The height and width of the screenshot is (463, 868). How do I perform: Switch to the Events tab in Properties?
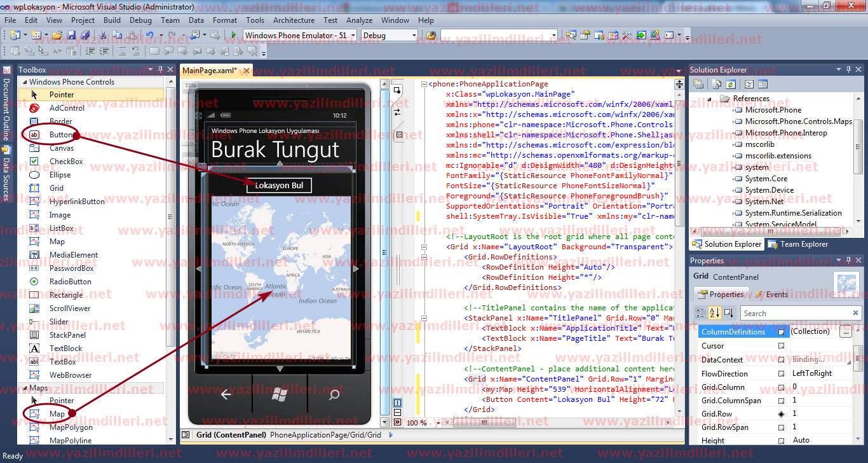point(771,294)
